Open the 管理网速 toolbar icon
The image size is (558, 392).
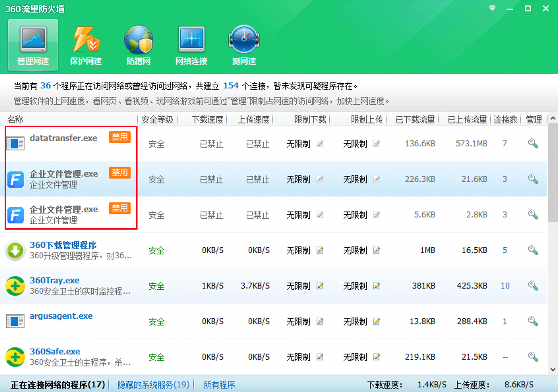(x=33, y=45)
